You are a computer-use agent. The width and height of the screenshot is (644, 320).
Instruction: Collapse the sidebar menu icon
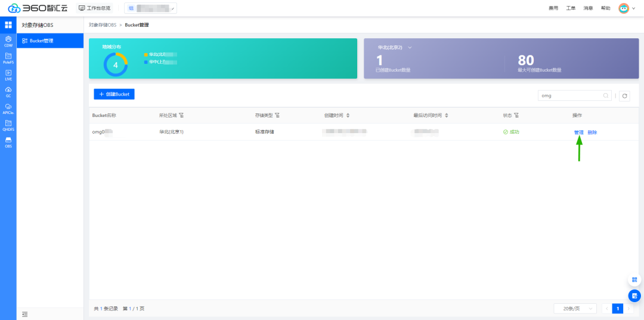tap(24, 314)
